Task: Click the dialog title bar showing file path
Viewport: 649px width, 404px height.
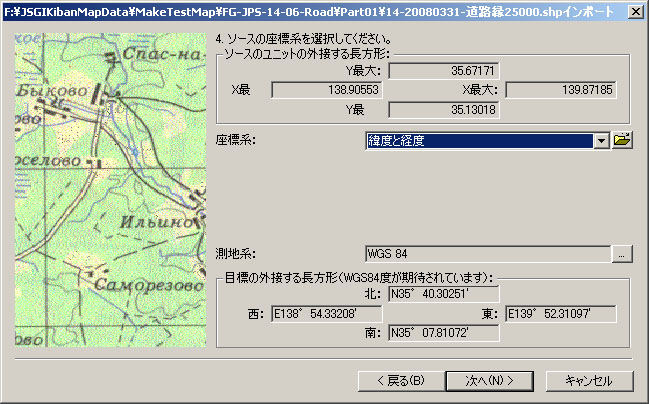Action: 300,12
